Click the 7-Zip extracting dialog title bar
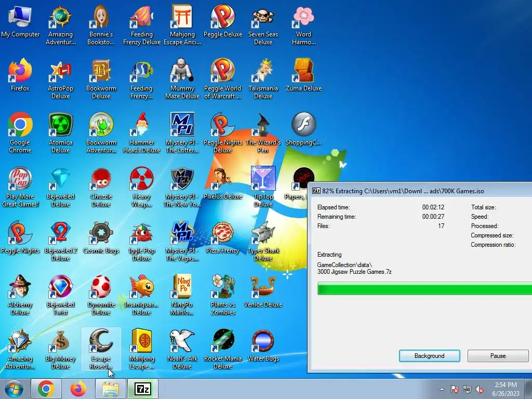The width and height of the screenshot is (532, 399). pyautogui.click(x=420, y=191)
